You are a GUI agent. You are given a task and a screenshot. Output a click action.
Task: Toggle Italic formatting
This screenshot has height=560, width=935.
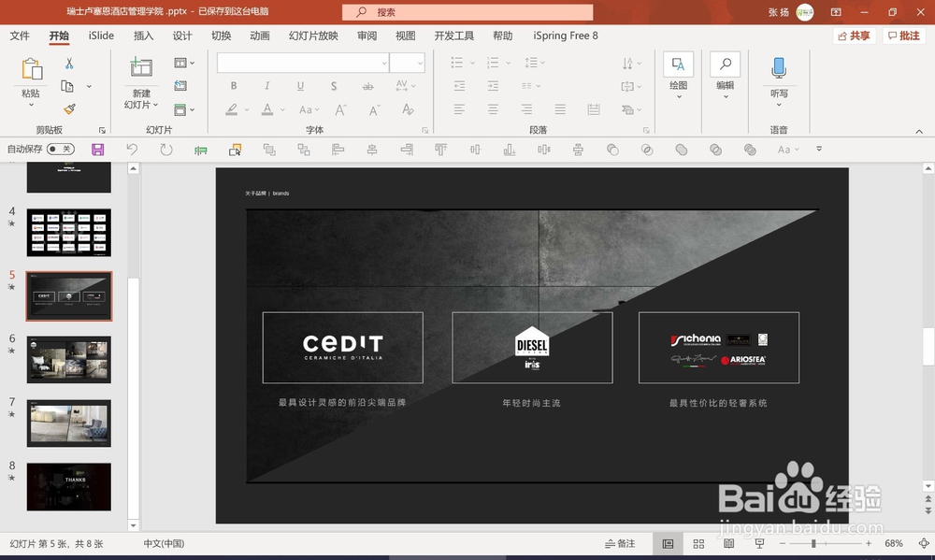[266, 86]
